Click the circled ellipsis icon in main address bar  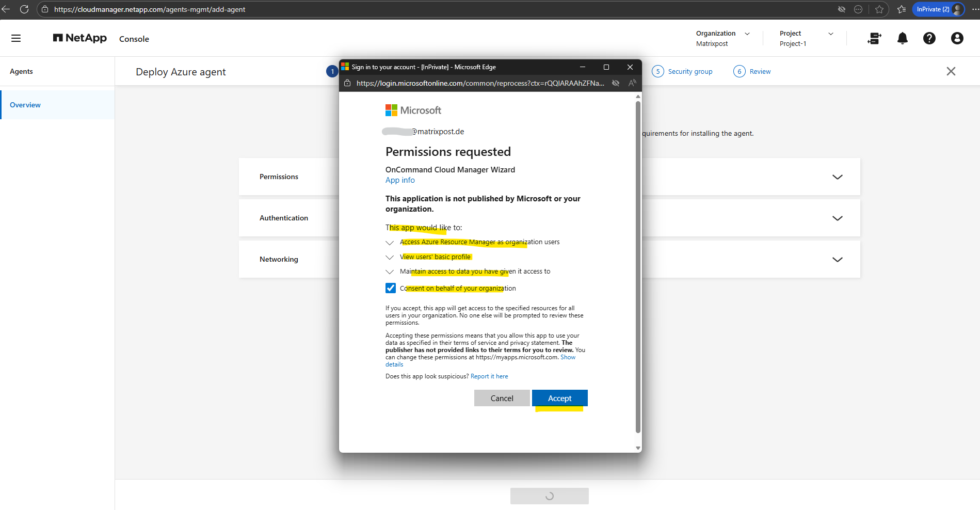pyautogui.click(x=858, y=9)
